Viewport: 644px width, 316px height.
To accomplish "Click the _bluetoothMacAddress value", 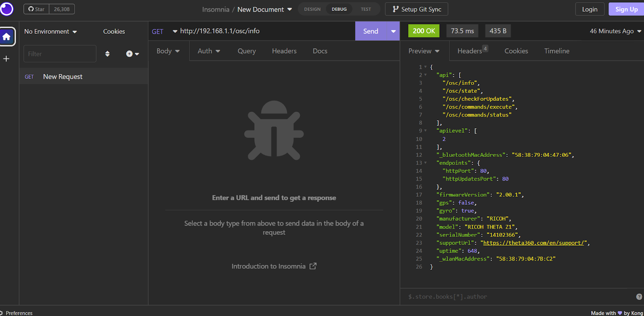I will point(542,155).
